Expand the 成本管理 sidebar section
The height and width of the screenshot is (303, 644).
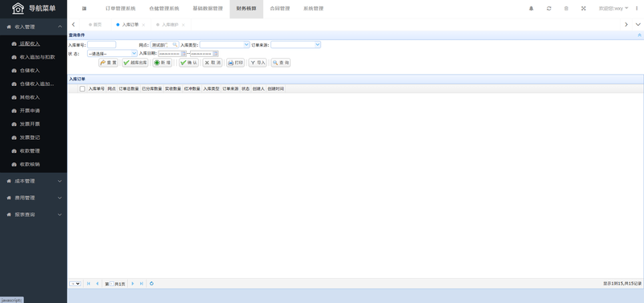click(x=33, y=181)
